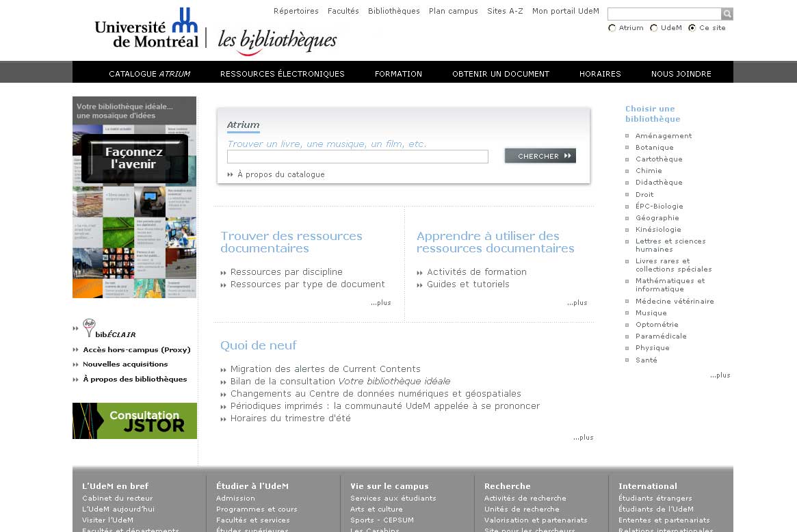
Task: Open Mon portail UdeM link
Action: tap(565, 11)
